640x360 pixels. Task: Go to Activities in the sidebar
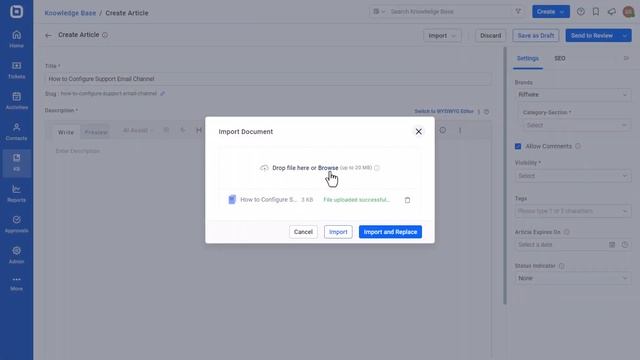coord(16,101)
